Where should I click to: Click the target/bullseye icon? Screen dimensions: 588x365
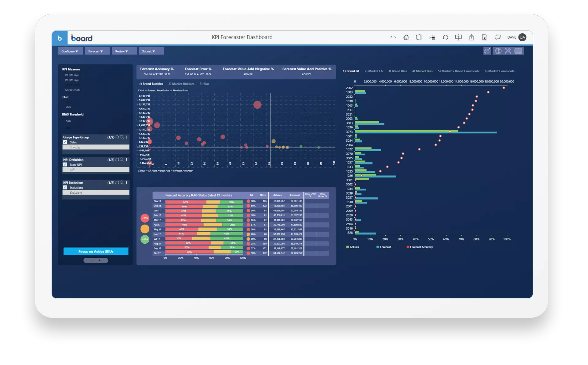[487, 51]
